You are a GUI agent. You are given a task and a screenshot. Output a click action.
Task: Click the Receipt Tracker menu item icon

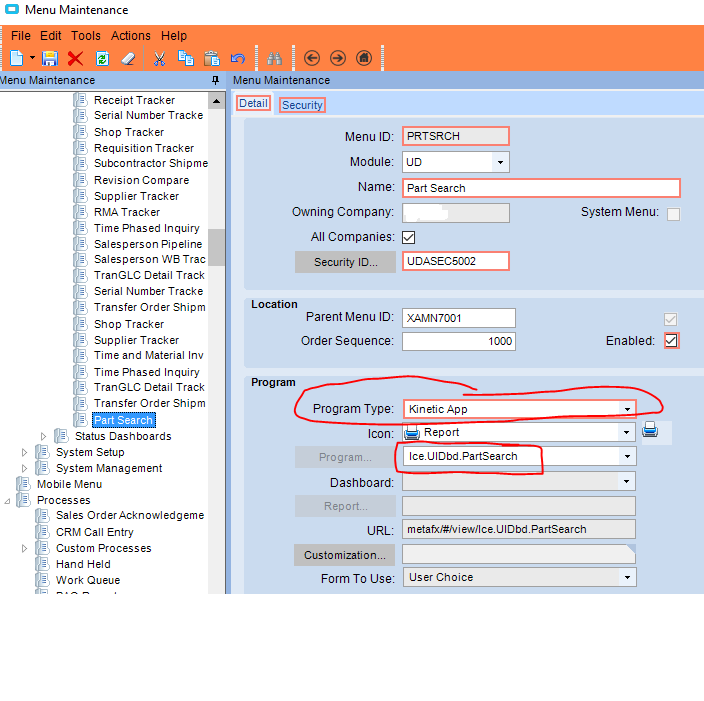(x=81, y=100)
